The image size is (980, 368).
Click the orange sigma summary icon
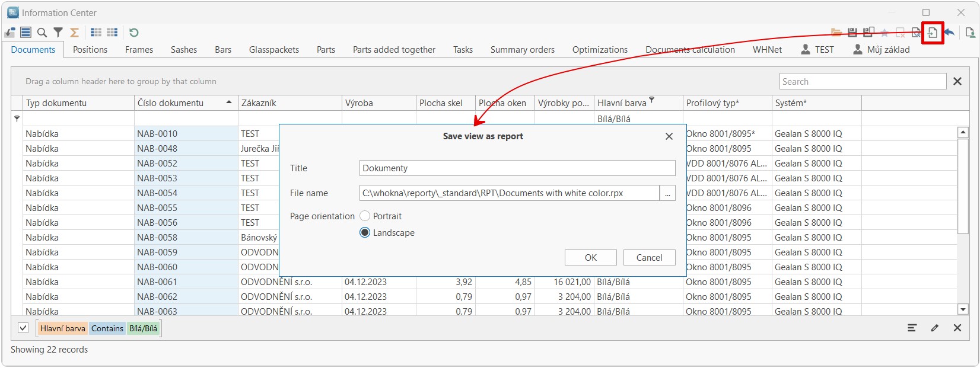tap(74, 33)
